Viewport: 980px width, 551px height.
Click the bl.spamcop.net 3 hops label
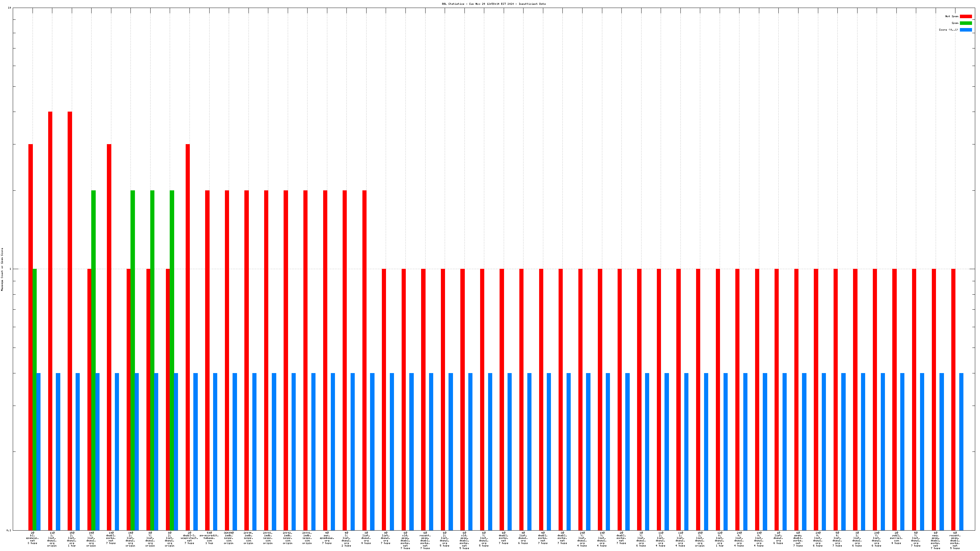click(32, 538)
